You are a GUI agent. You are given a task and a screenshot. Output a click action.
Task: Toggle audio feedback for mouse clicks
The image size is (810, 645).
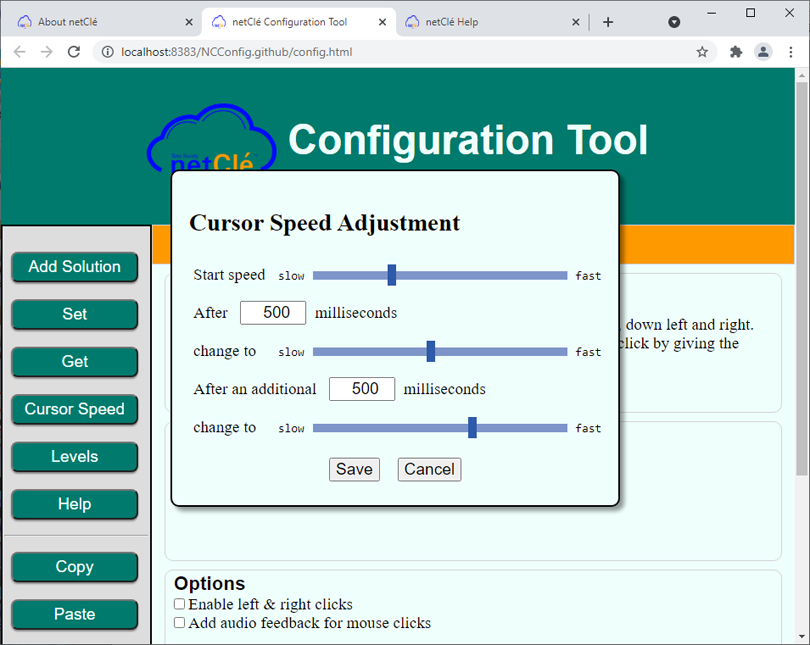tap(179, 622)
